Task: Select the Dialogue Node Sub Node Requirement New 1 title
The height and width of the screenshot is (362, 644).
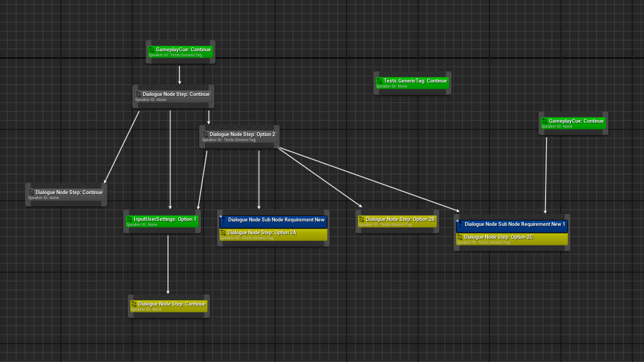Action: tap(515, 224)
